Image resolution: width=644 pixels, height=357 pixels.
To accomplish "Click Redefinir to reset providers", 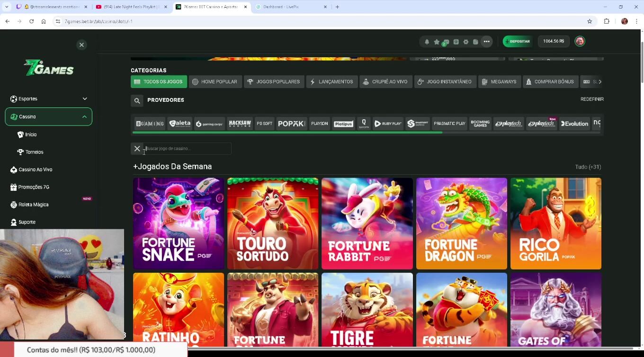I will pyautogui.click(x=592, y=99).
